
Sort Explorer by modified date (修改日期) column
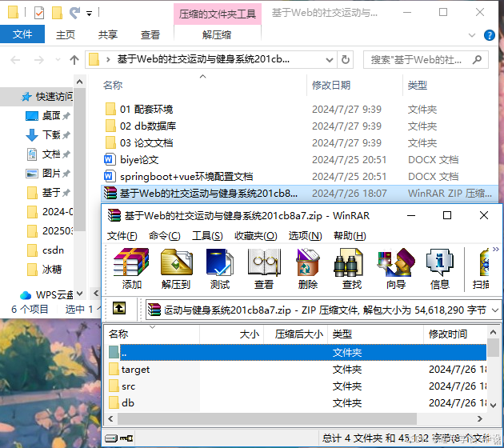[331, 85]
